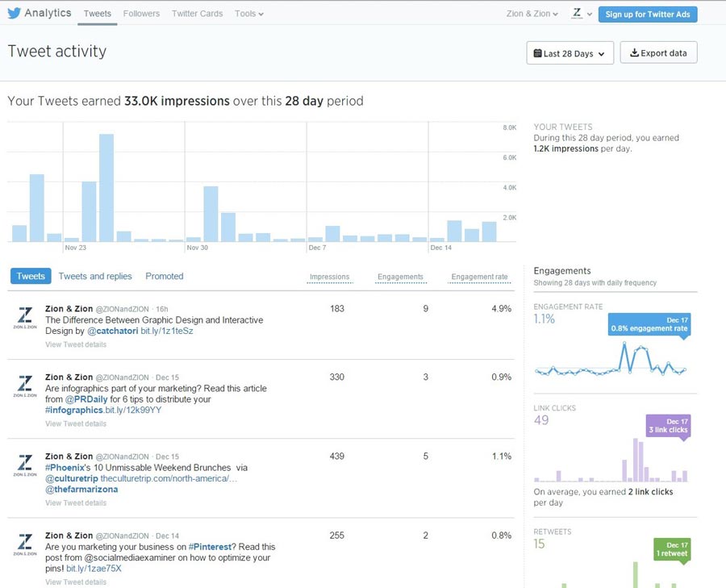This screenshot has height=588, width=726.
Task: Click the 15 retweets total
Action: click(539, 544)
